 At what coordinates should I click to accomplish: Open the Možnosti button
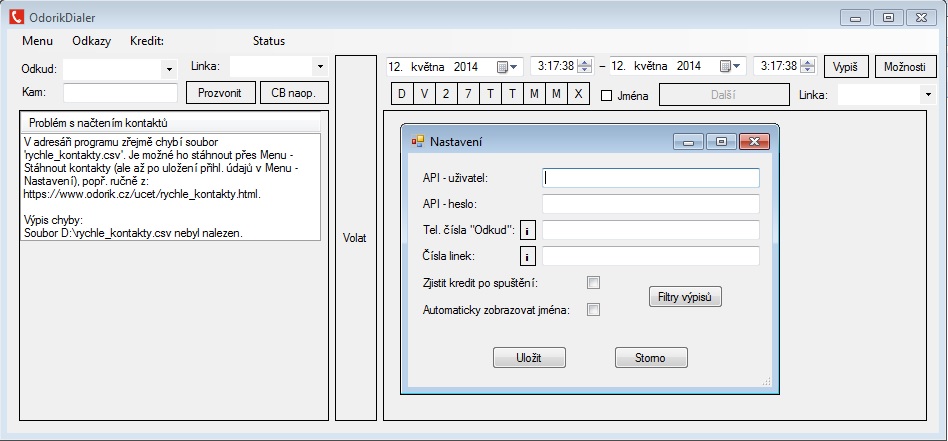[905, 67]
